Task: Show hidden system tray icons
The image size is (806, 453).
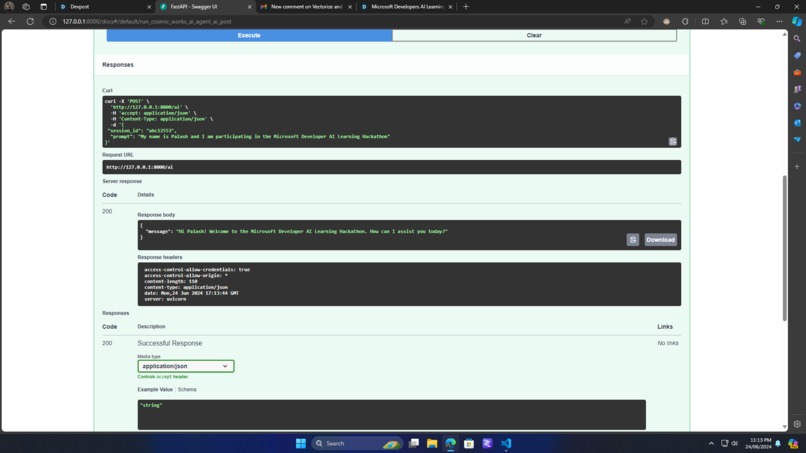Action: 711,443
